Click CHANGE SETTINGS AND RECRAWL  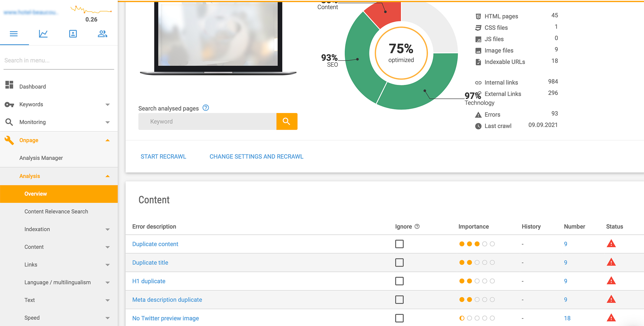click(x=256, y=157)
